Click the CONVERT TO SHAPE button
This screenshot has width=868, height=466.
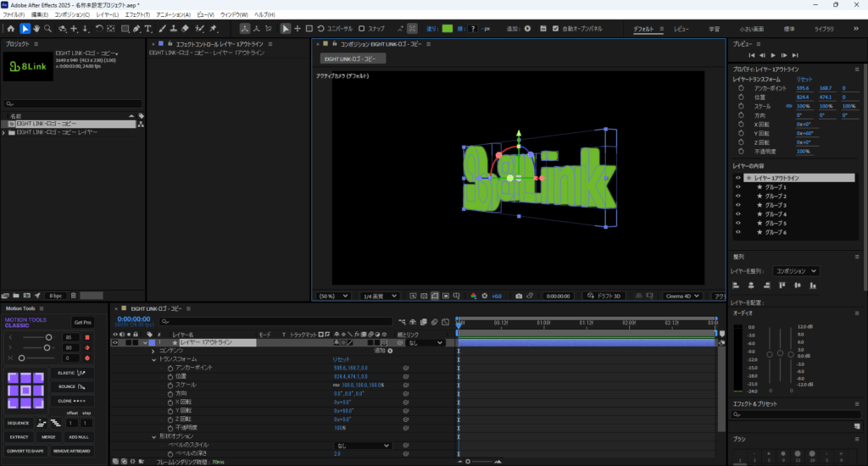(25, 451)
